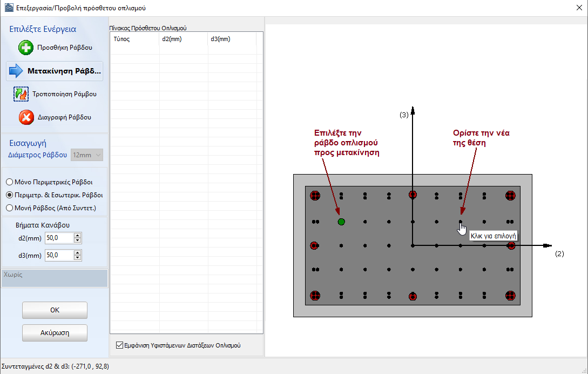Select Περιμετρ. & Εσωτερικ. Ράβδοι option

point(9,195)
